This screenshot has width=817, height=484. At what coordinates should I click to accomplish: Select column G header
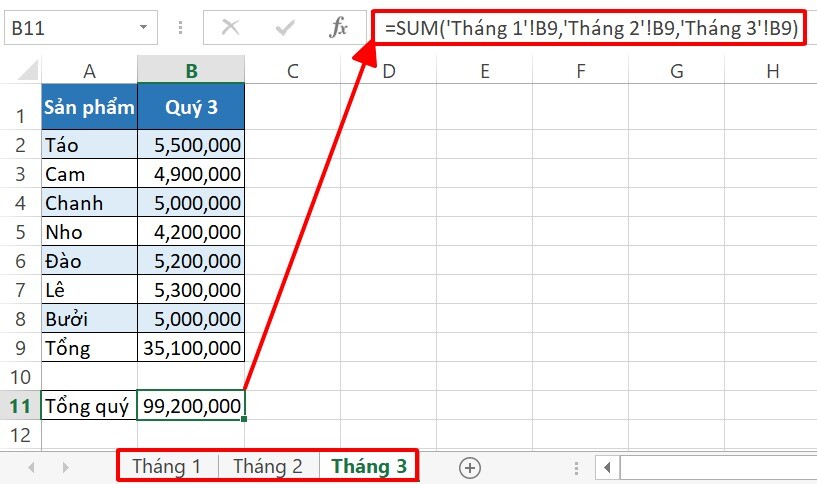tap(677, 70)
